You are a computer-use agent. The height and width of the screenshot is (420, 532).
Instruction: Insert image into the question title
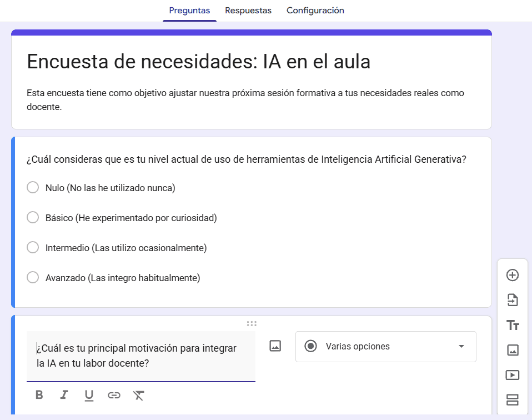point(275,346)
